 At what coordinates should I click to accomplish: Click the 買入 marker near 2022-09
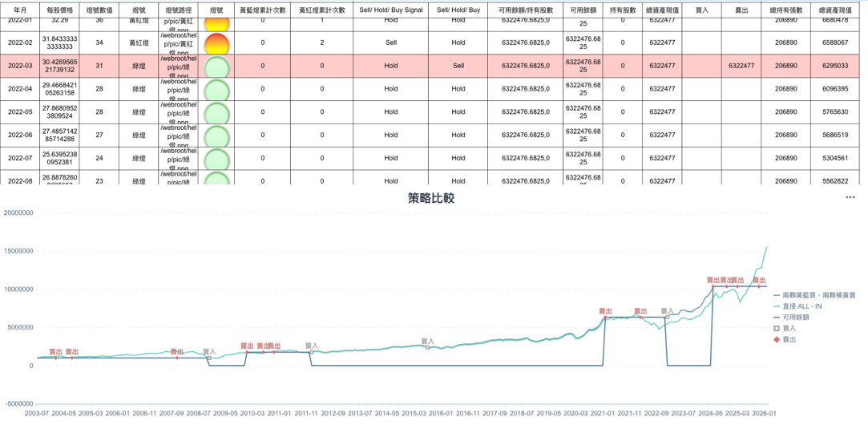tap(667, 317)
